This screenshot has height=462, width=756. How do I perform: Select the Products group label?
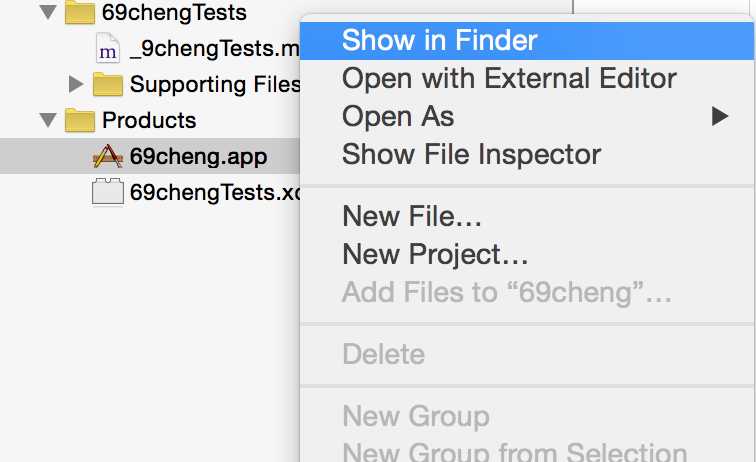point(149,120)
